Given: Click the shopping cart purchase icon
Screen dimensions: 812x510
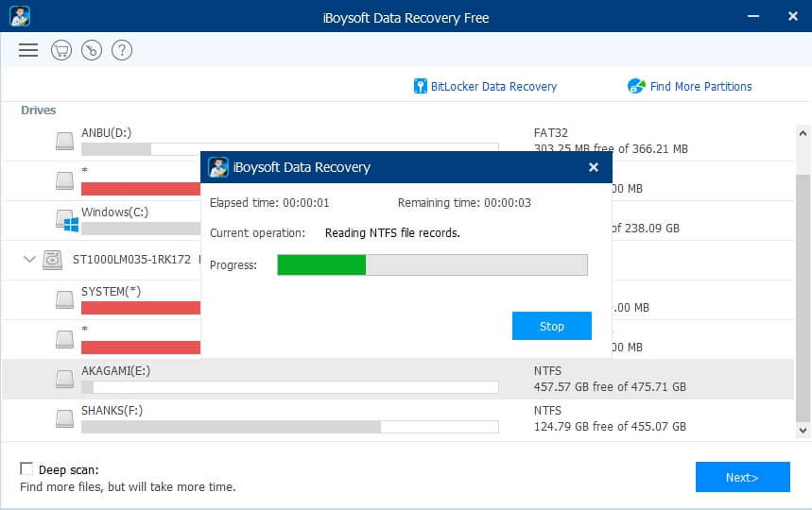Looking at the screenshot, I should point(61,50).
